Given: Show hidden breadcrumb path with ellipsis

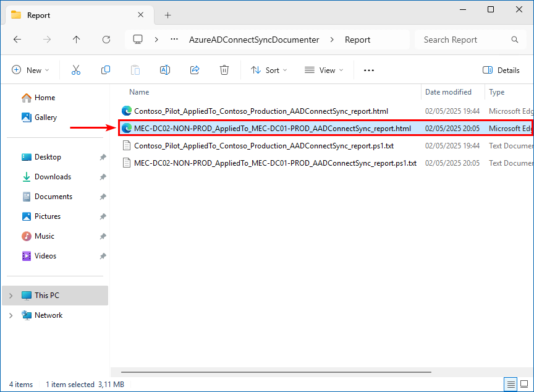Looking at the screenshot, I should tap(174, 40).
